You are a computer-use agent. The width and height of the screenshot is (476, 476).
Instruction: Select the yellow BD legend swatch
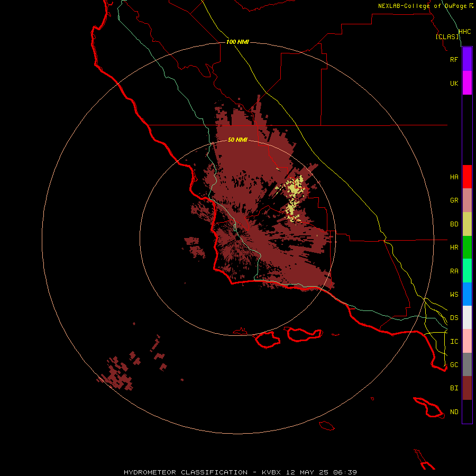click(467, 224)
